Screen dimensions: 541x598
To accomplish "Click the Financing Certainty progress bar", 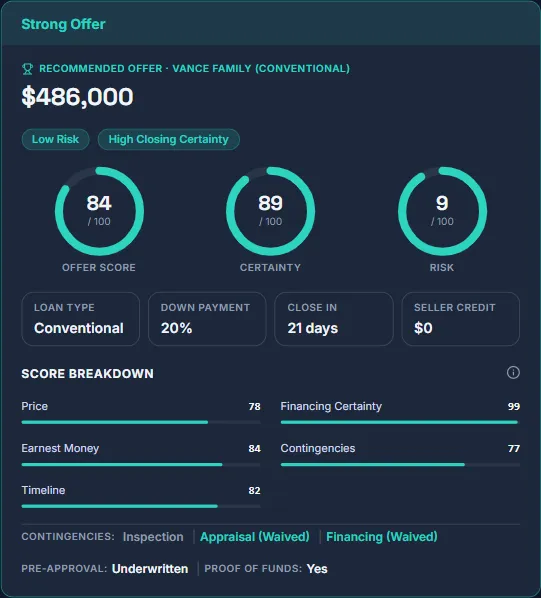I will [400, 422].
